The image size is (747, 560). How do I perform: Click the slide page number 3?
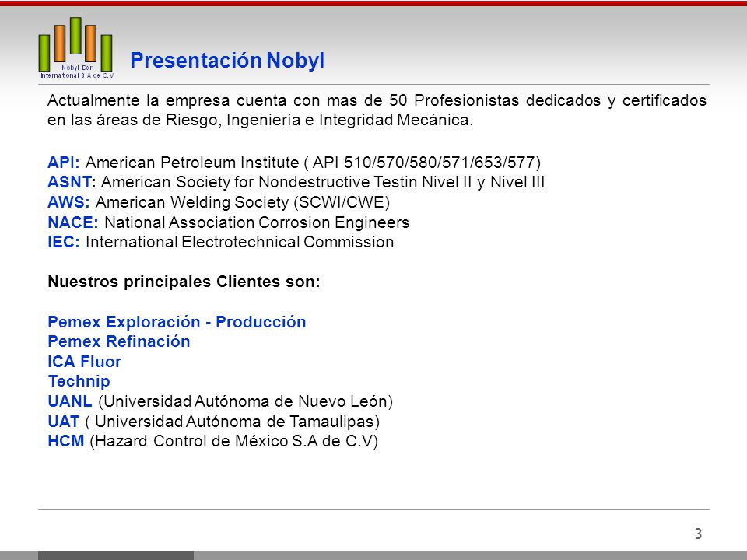point(698,534)
